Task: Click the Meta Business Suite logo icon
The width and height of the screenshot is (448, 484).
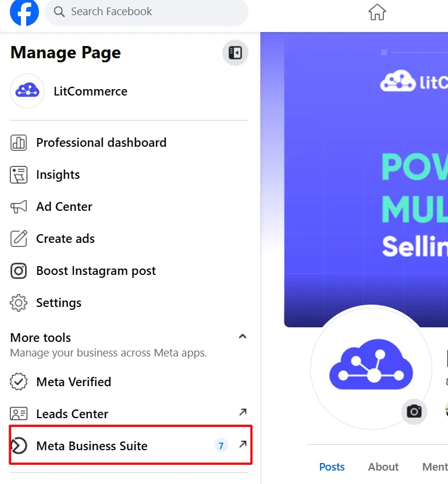Action: [x=19, y=446]
